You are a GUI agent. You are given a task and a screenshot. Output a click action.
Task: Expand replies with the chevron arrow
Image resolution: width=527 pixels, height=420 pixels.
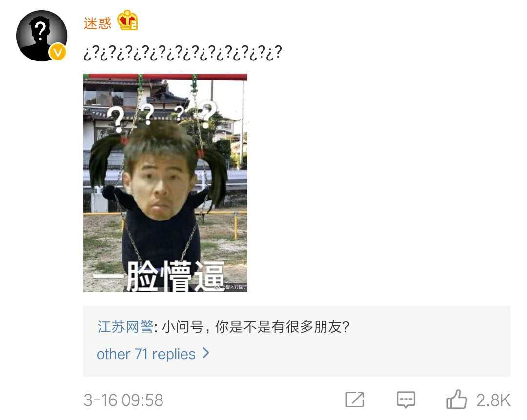coord(206,353)
